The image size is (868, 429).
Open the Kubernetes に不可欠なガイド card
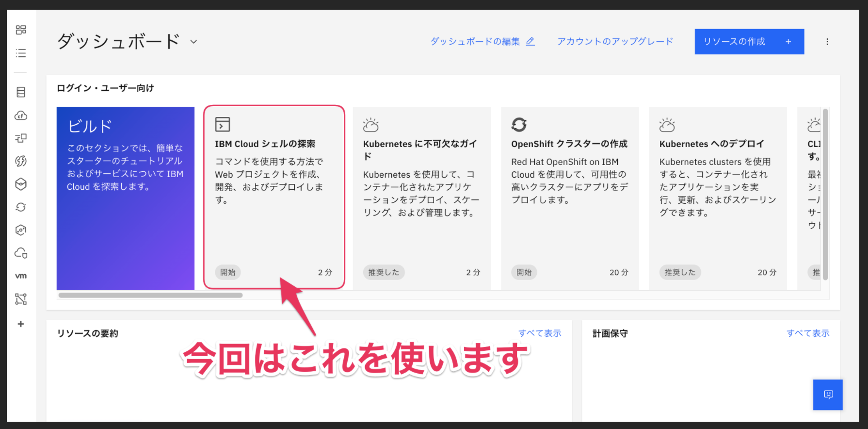click(x=422, y=198)
